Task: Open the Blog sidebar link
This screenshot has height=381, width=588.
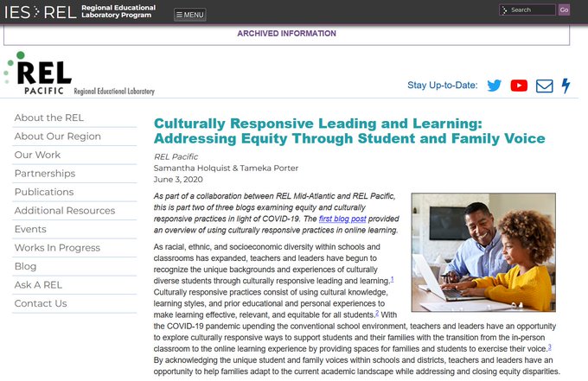Action: click(x=25, y=266)
